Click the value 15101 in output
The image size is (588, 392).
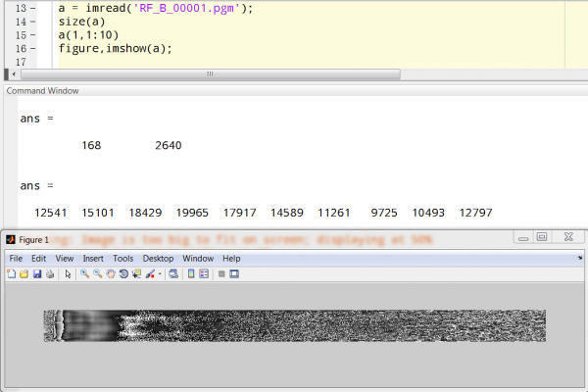[x=98, y=213]
